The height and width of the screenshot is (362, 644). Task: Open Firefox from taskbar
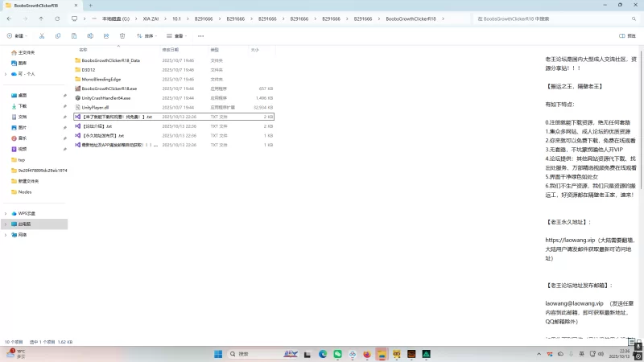[x=367, y=354]
